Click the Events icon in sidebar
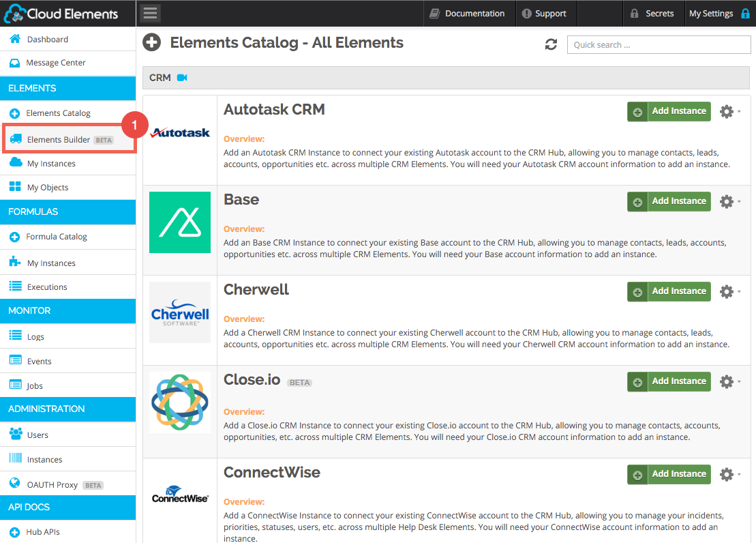 coord(16,359)
